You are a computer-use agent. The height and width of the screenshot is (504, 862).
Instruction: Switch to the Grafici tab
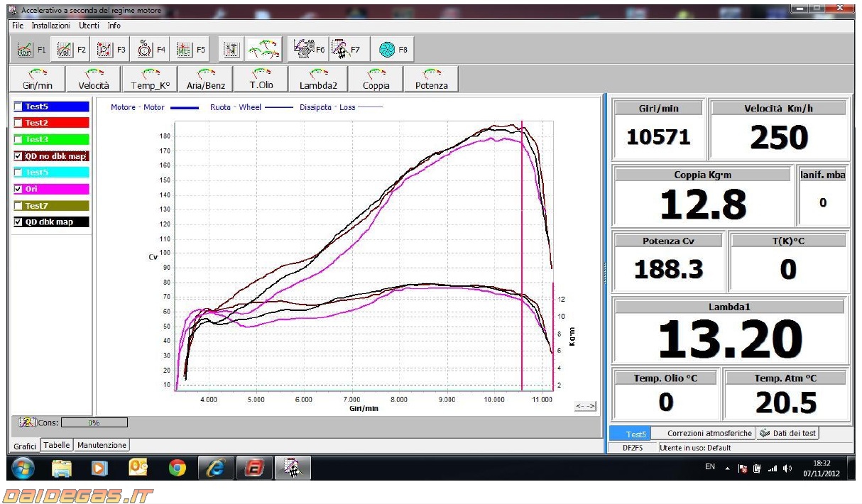(25, 446)
